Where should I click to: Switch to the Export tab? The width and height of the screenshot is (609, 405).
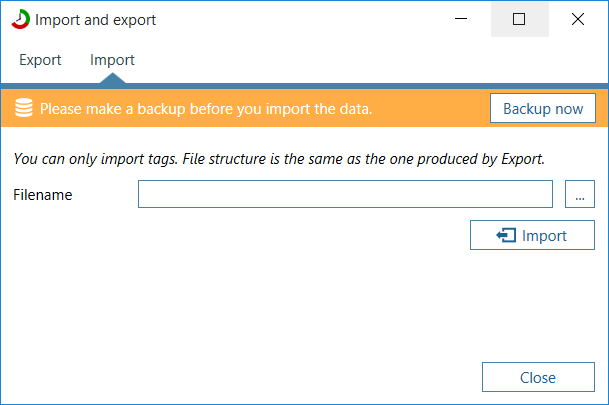[x=40, y=60]
